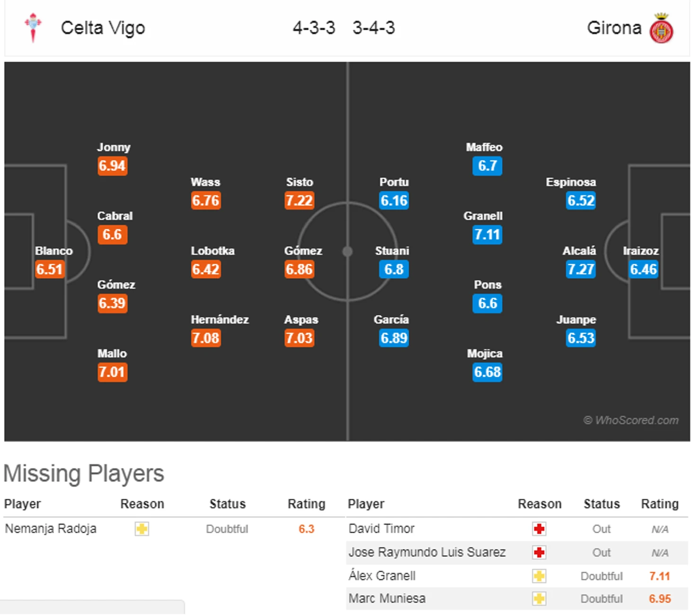The height and width of the screenshot is (616, 691).
Task: Click Marc Muniesa's yellow doubtful reason icon
Action: 539,598
